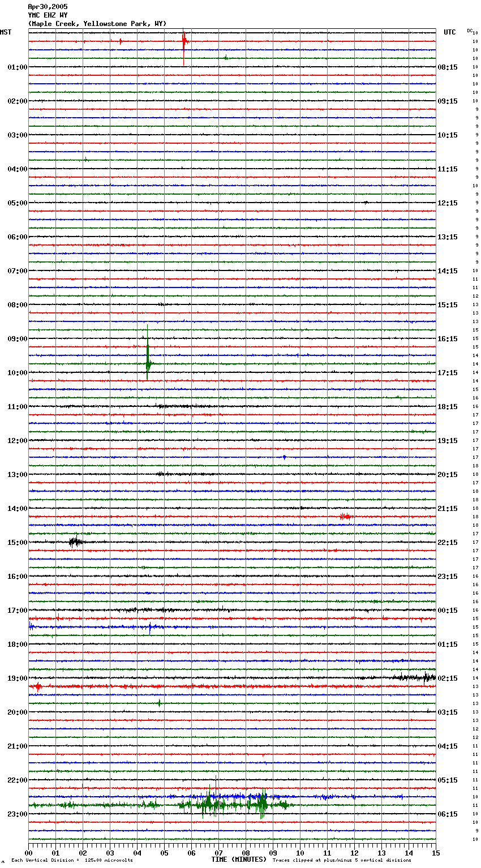Click the 10:15 UTC time label

[448, 135]
